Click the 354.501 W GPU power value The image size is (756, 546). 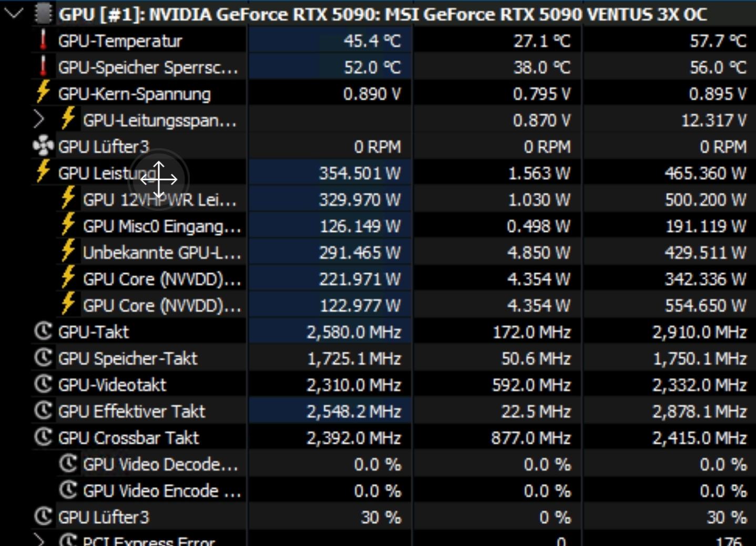[360, 173]
